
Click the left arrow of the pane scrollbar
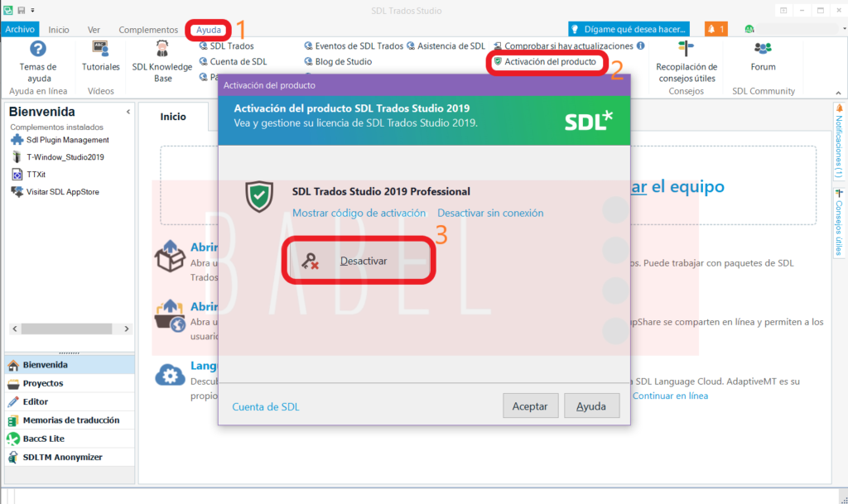15,329
